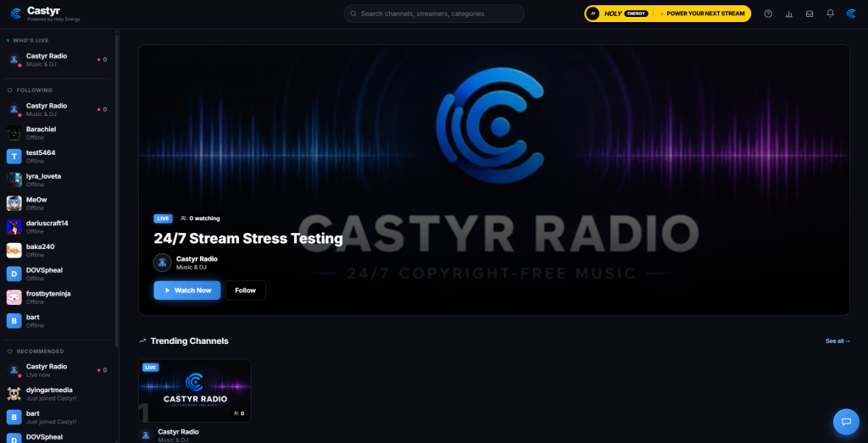The image size is (868, 443).
Task: Open the inbox mail icon
Action: pyautogui.click(x=810, y=14)
